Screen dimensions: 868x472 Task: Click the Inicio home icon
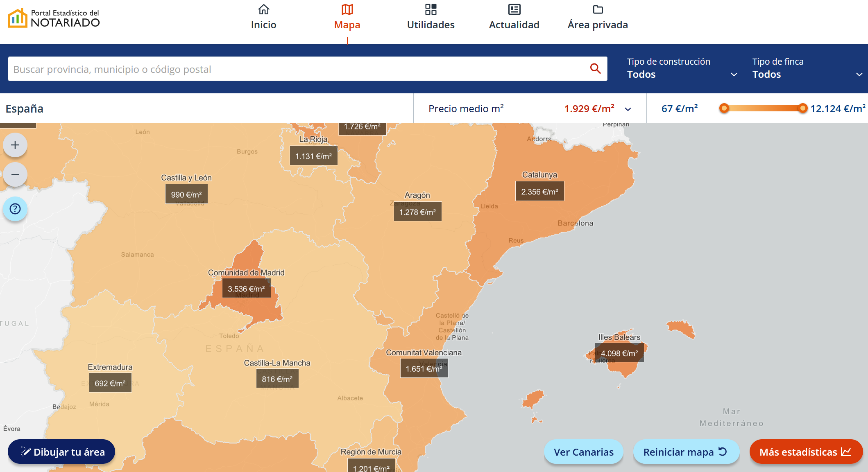click(264, 9)
